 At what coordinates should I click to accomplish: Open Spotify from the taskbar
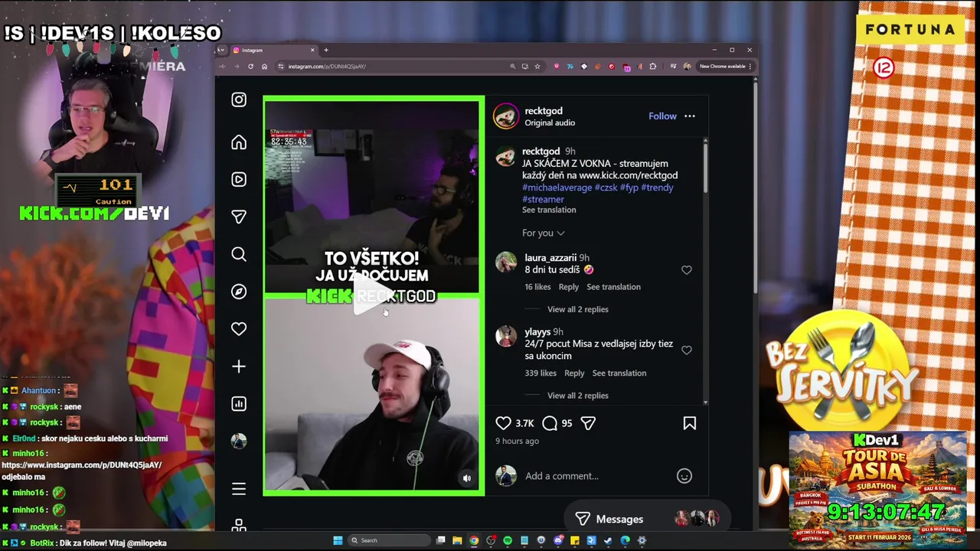click(508, 541)
